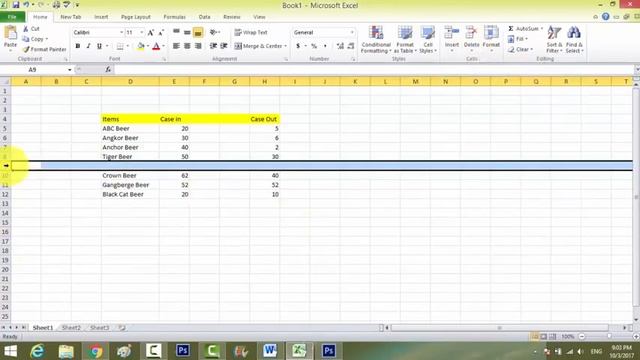Toggle Middle Align vertical alignment

coord(187,32)
